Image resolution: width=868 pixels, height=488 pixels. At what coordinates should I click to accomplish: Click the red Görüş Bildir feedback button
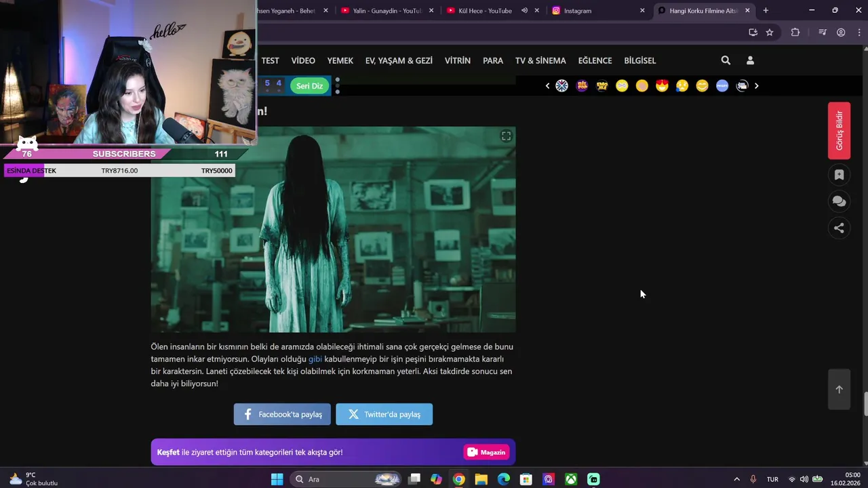click(x=839, y=131)
